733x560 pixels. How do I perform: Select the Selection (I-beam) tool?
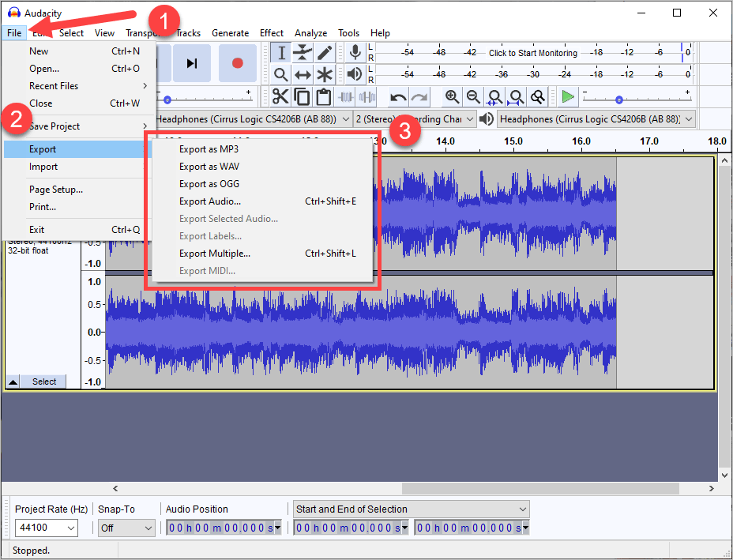[281, 52]
